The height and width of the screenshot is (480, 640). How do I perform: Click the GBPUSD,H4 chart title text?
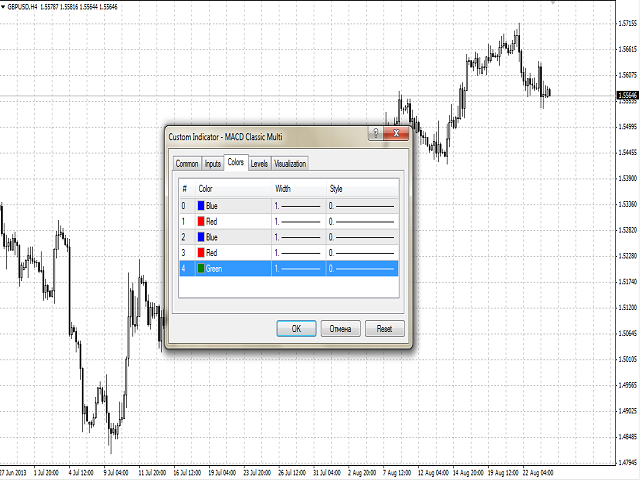(22, 7)
